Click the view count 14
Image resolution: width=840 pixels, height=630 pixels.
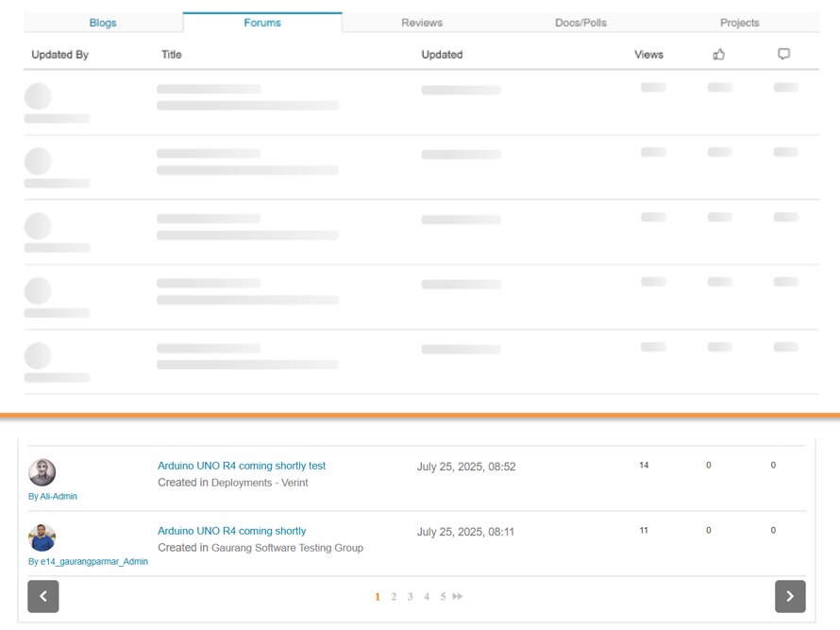(x=644, y=465)
